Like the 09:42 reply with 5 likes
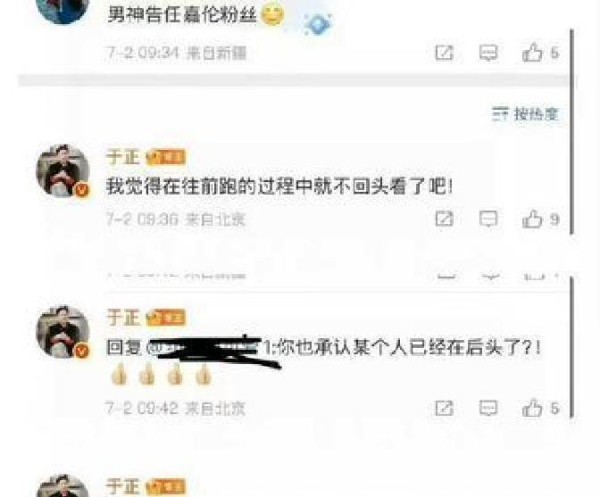The width and height of the screenshot is (600, 497). click(540, 408)
